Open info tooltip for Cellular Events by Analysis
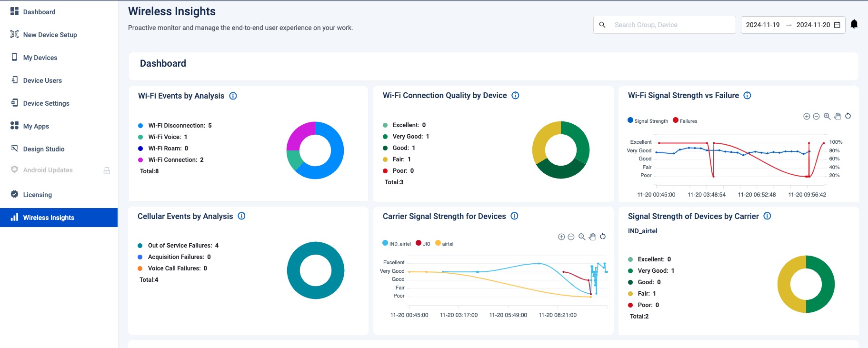Screen dimensions: 868x348 241,216
